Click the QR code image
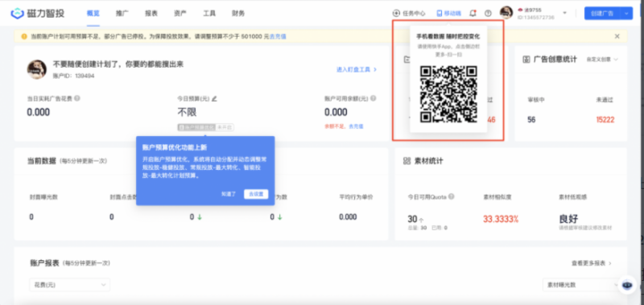The height and width of the screenshot is (305, 644). click(448, 94)
